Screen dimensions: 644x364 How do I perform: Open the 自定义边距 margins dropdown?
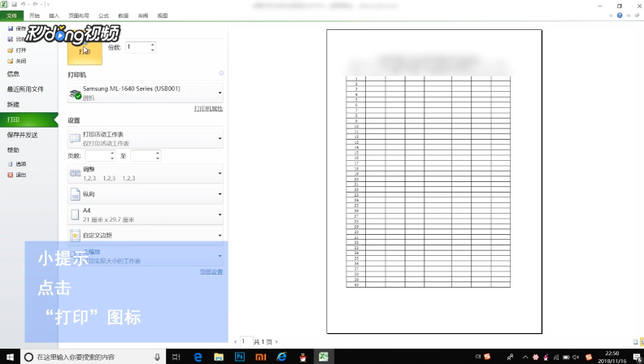(146, 235)
